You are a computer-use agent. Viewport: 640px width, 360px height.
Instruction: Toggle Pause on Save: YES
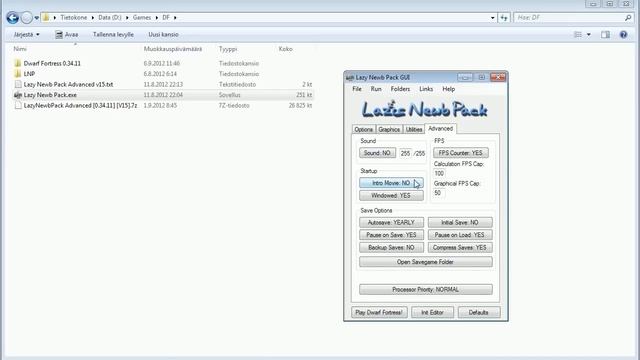point(391,235)
